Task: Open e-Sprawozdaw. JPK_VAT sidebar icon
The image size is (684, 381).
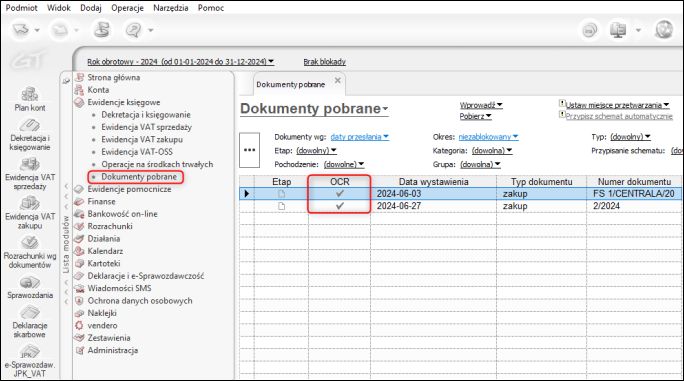Action: point(30,360)
